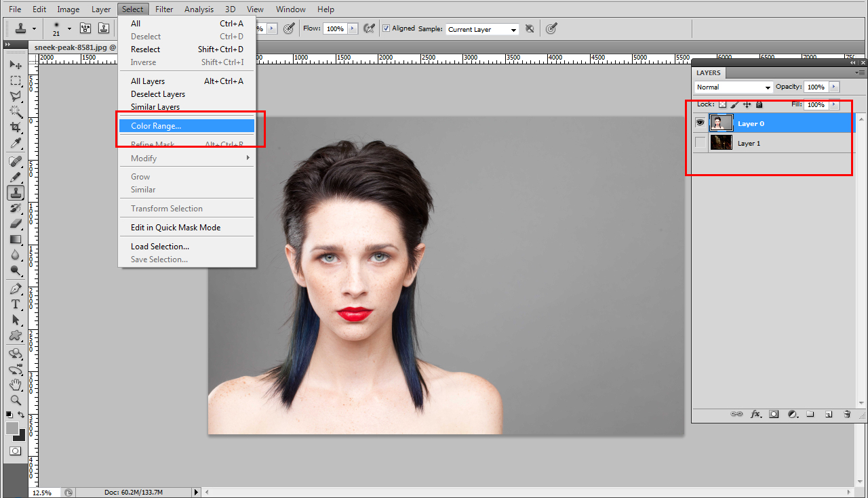
Task: Select the Path Selection tool
Action: point(15,320)
